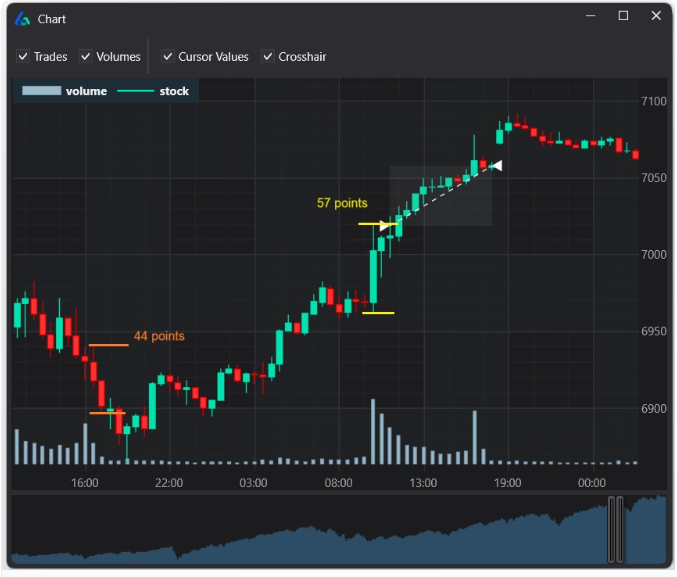The width and height of the screenshot is (677, 577).
Task: Toggle the stock series in legend
Action: click(x=153, y=91)
